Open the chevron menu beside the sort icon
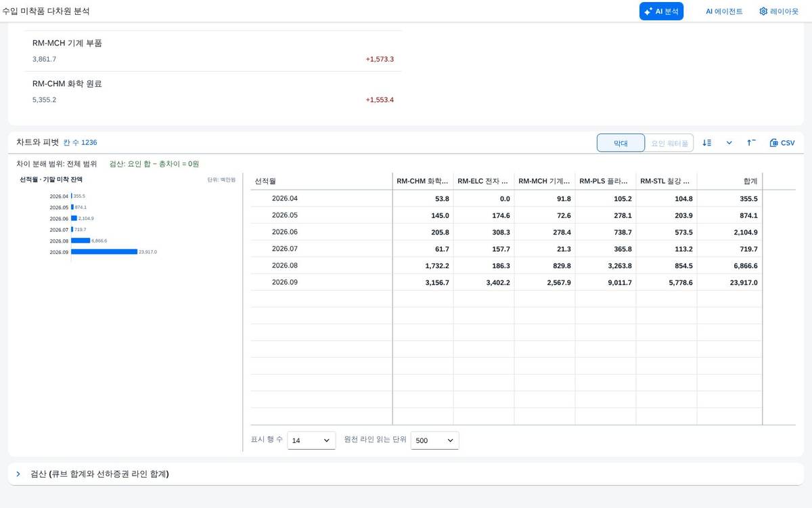This screenshot has height=508, width=812. point(729,143)
